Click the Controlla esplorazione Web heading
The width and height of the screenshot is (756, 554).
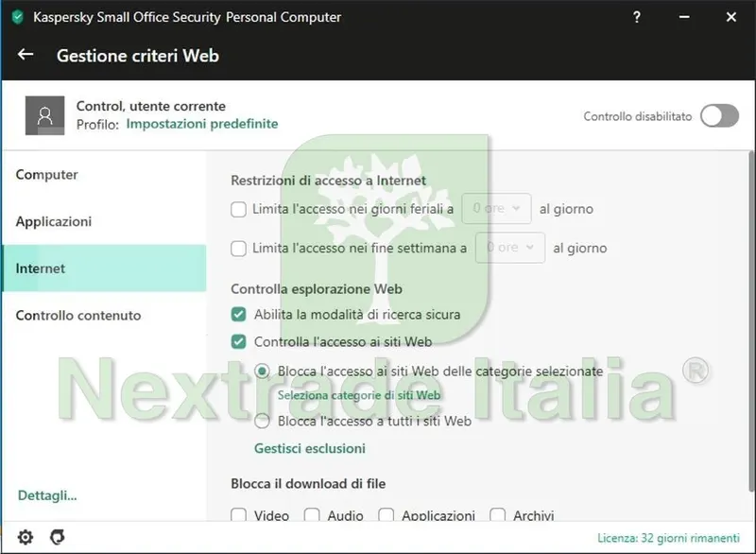coord(317,288)
